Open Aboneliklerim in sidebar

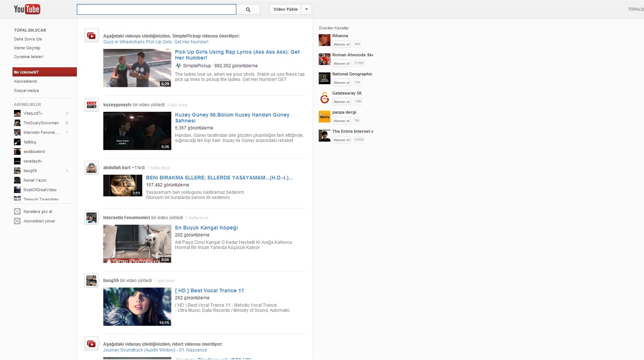(x=26, y=81)
